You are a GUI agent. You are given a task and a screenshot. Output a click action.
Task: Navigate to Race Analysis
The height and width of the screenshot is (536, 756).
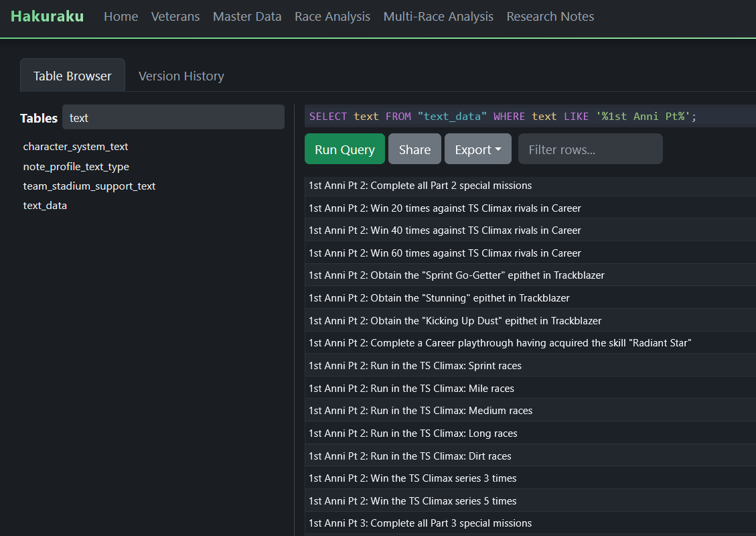click(x=332, y=16)
